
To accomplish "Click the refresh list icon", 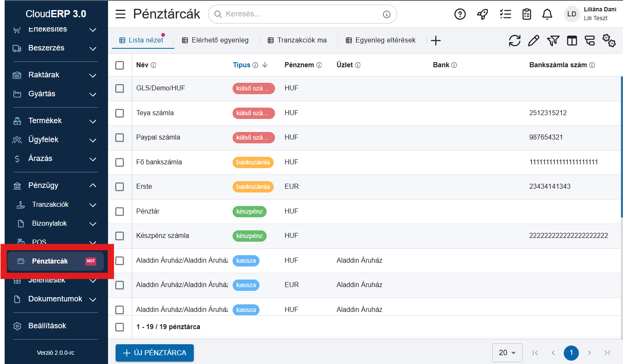I will click(x=515, y=41).
